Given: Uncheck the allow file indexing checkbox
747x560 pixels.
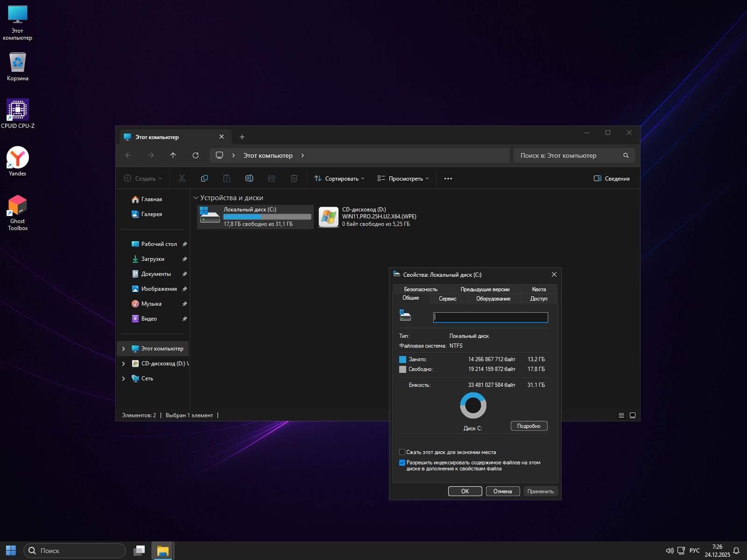Looking at the screenshot, I should [402, 463].
